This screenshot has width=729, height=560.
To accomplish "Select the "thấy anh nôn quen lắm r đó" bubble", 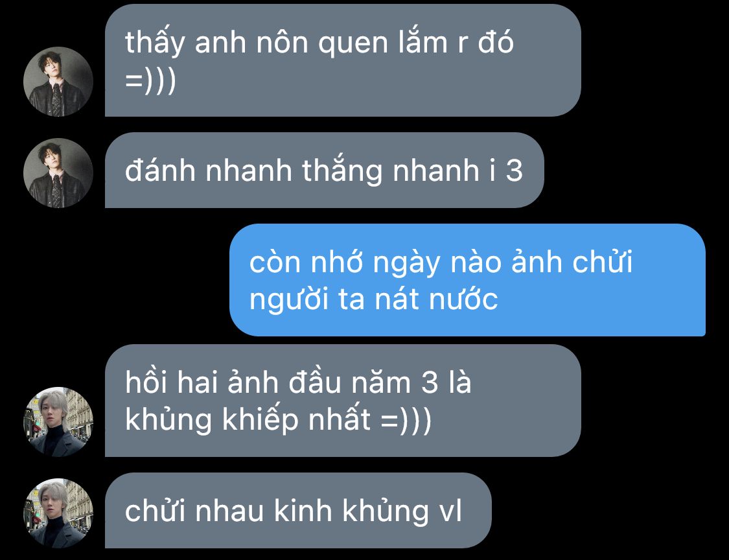I will pos(343,60).
